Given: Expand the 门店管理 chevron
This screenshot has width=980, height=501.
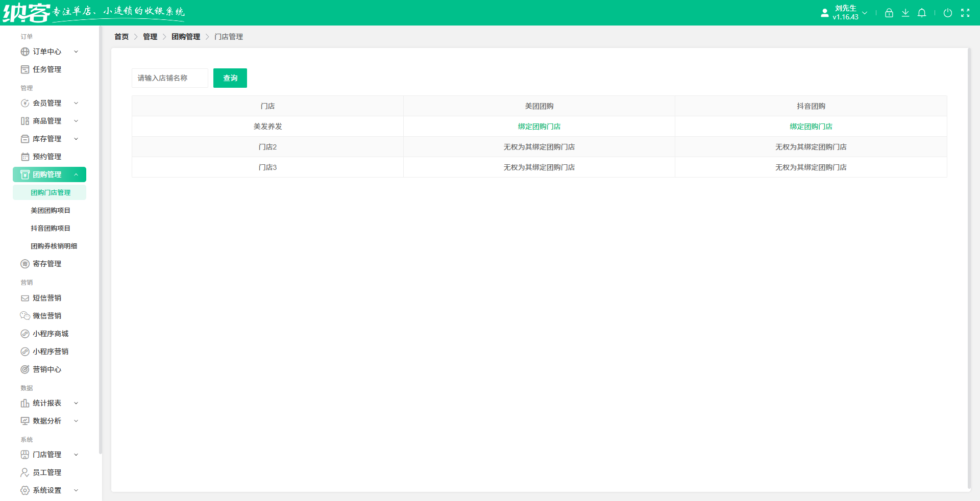Looking at the screenshot, I should [76, 455].
